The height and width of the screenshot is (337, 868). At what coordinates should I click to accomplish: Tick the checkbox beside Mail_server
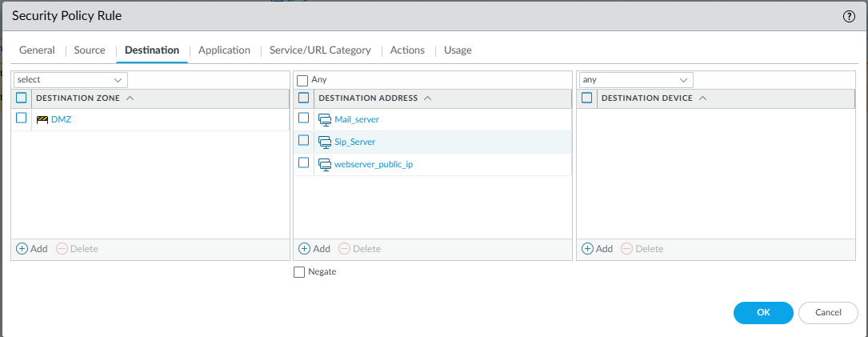304,118
